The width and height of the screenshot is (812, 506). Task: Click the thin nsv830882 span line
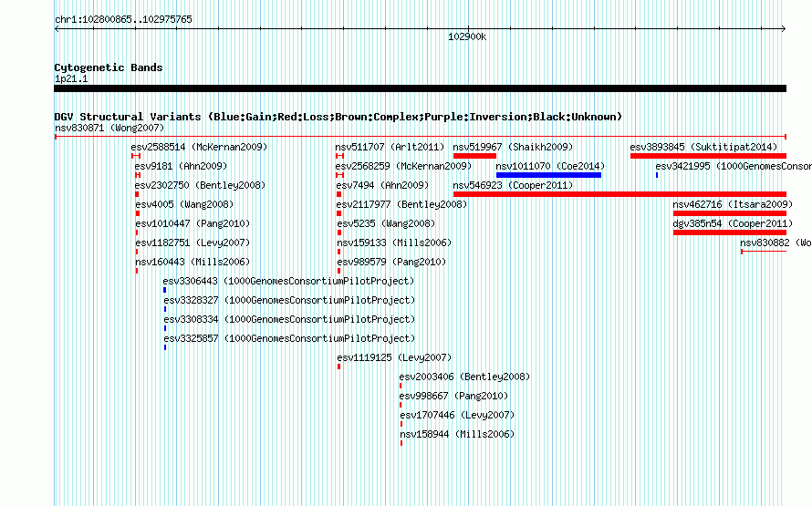(764, 252)
